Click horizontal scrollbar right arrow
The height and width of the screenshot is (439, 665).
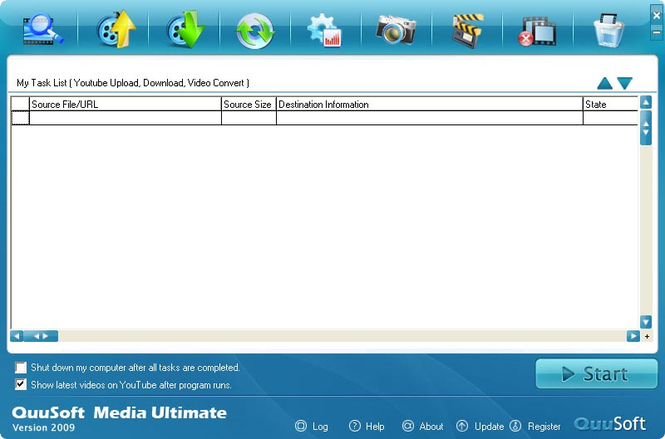coord(633,336)
